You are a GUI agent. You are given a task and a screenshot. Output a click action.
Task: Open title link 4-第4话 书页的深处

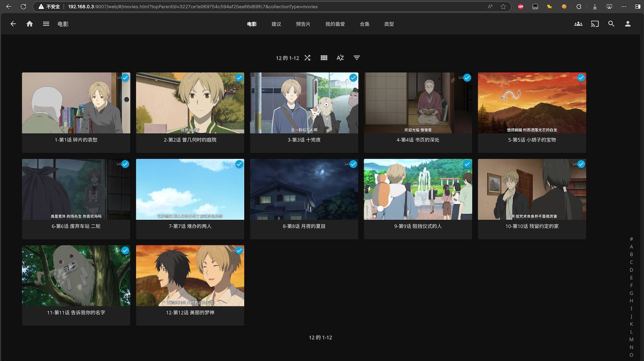pos(418,140)
